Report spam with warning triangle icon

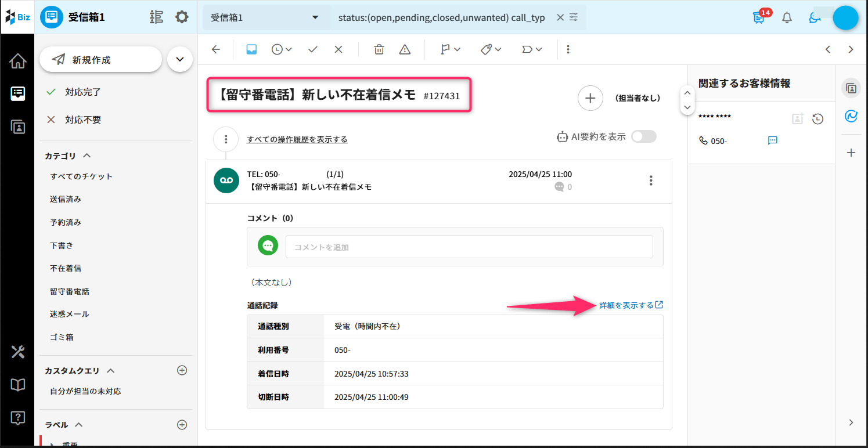tap(405, 49)
